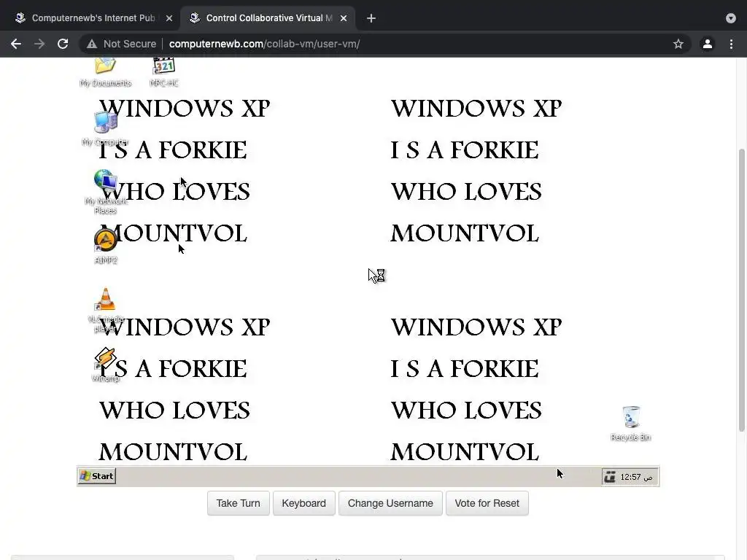Image resolution: width=747 pixels, height=560 pixels.
Task: Click the page vertical scrollbar
Action: 741,290
